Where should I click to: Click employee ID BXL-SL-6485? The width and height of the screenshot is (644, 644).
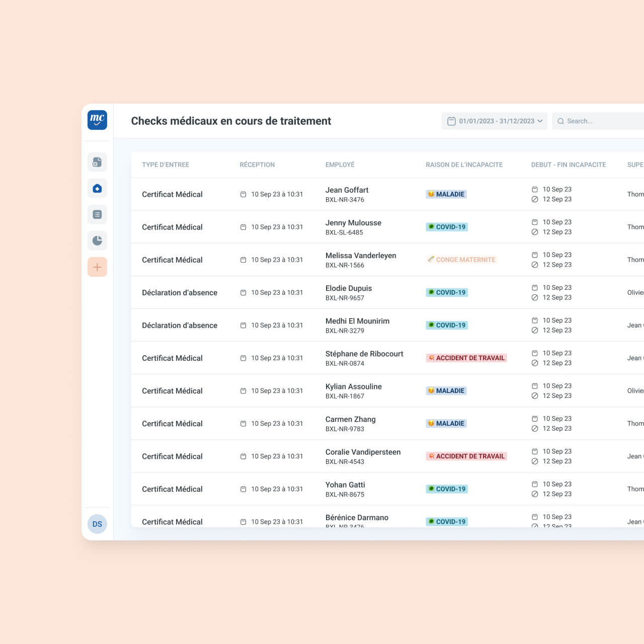coord(344,232)
